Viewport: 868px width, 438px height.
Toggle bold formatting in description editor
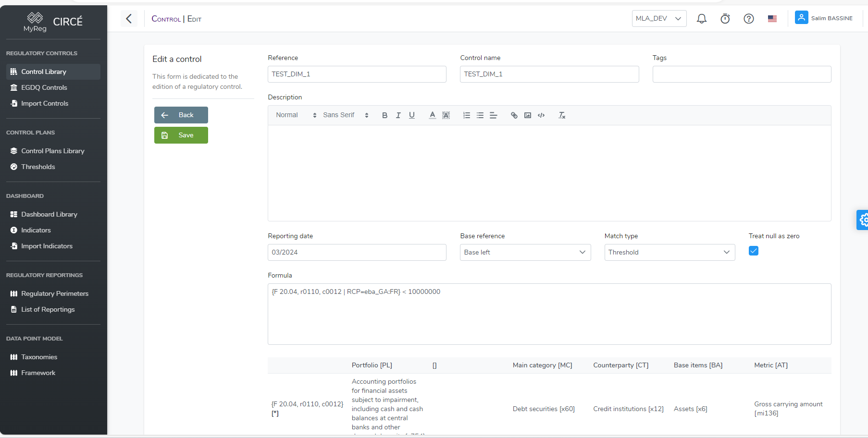pos(384,115)
